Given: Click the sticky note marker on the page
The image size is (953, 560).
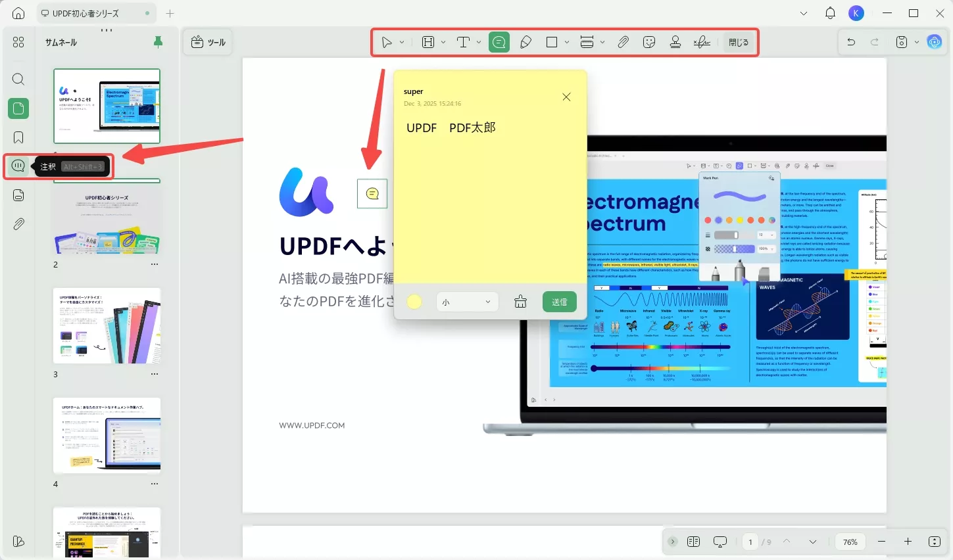Looking at the screenshot, I should [x=372, y=193].
